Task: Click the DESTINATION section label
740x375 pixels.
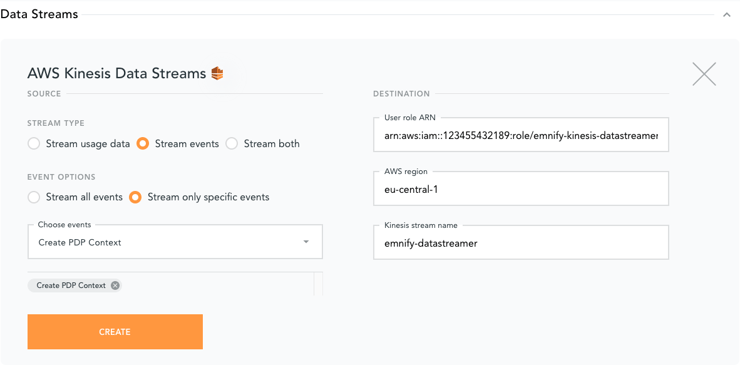Action: pos(402,94)
